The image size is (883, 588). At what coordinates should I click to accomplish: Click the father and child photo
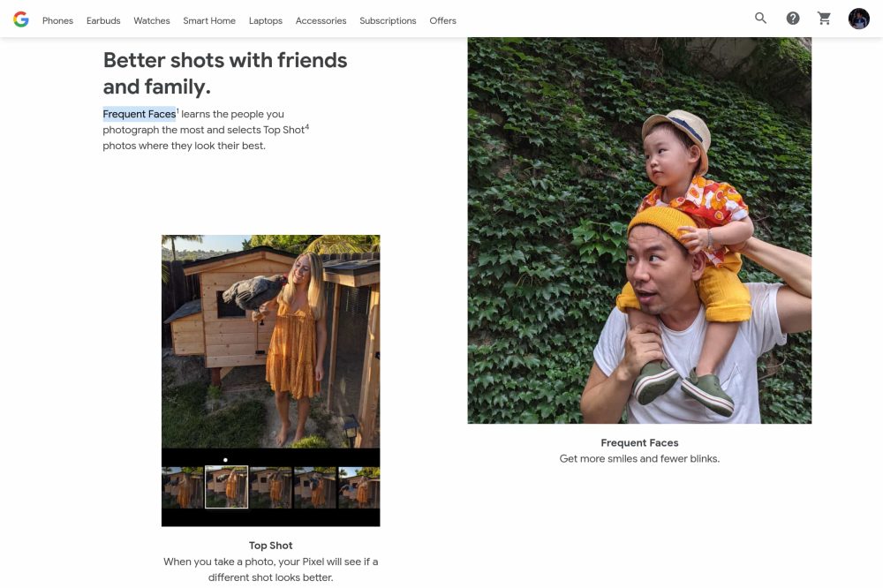[639, 230]
